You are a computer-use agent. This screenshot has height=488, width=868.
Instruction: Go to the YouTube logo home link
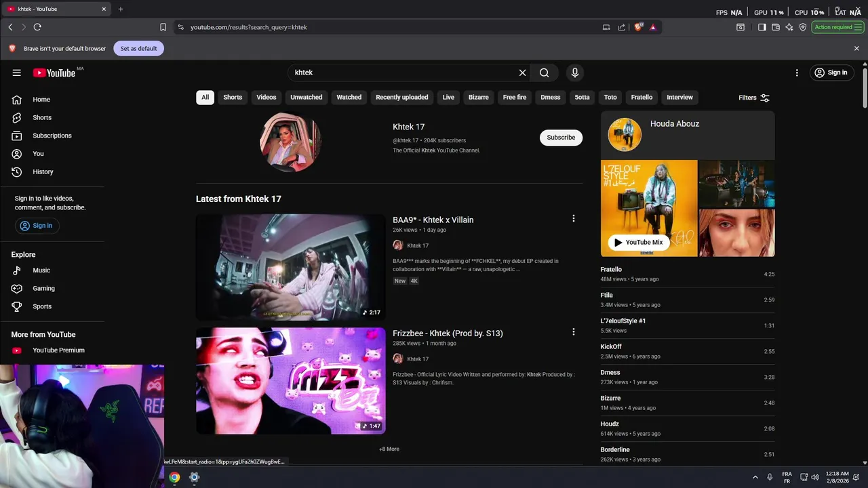click(54, 73)
